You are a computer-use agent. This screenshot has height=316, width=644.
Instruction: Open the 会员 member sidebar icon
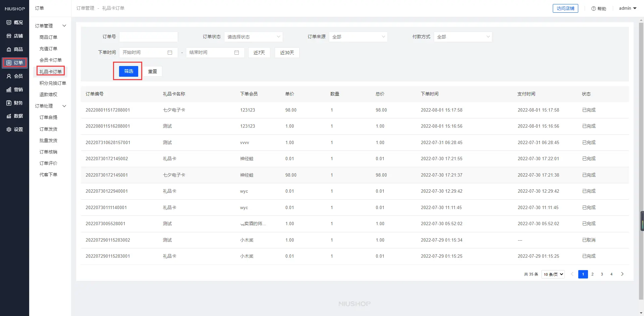pyautogui.click(x=9, y=76)
